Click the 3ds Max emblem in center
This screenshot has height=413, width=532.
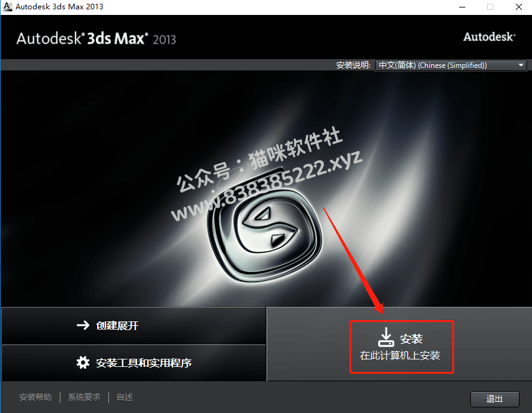tap(265, 235)
